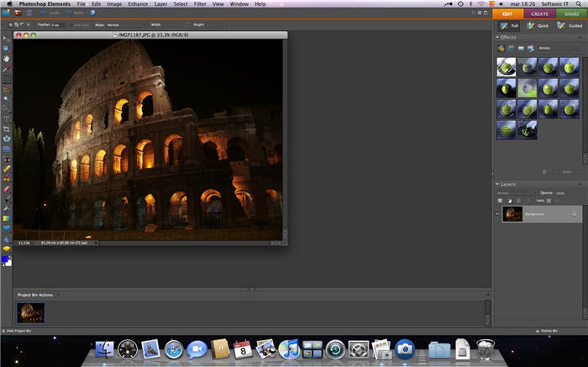Collapse the Layers panel
This screenshot has width=588, height=367.
497,184
